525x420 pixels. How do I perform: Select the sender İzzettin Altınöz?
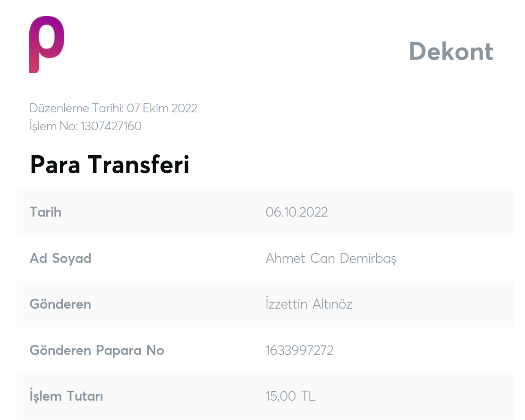[309, 304]
